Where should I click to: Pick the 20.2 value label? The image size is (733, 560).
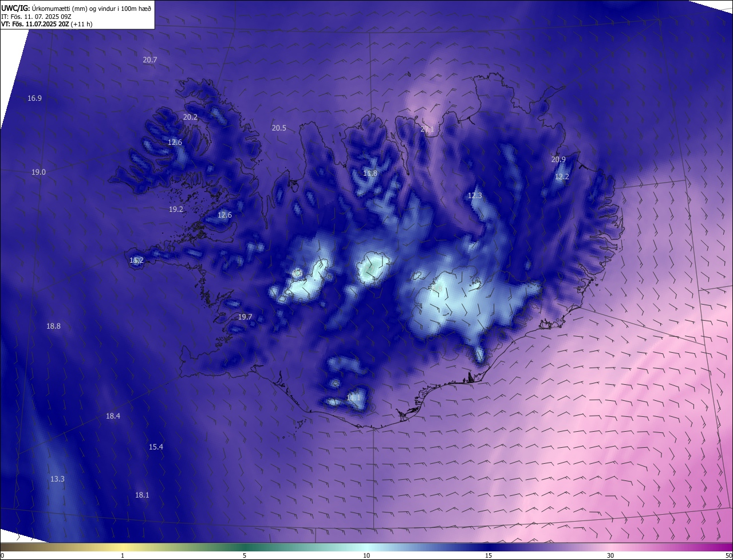190,117
